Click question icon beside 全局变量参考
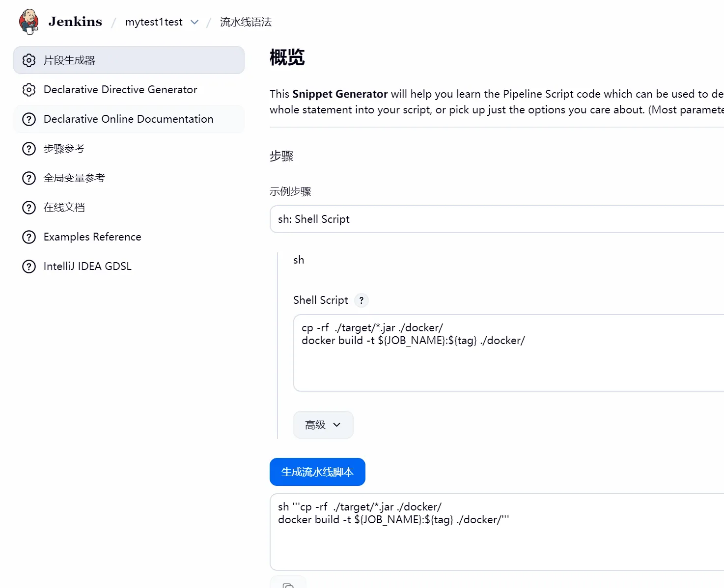 click(29, 178)
